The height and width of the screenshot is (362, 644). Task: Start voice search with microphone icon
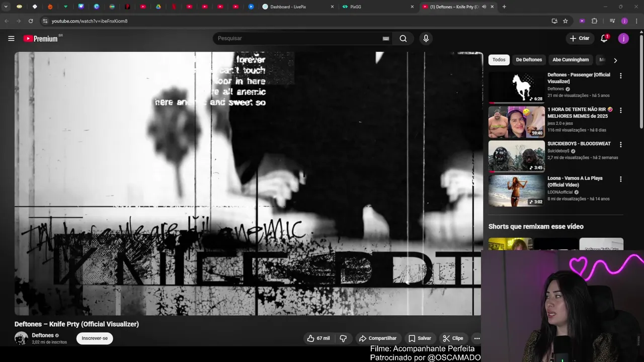click(x=426, y=38)
